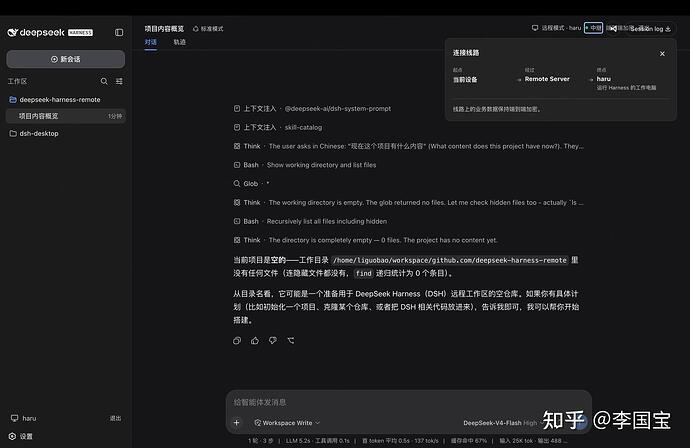Click the working directory path in reply
This screenshot has width=690, height=448.
(x=449, y=260)
